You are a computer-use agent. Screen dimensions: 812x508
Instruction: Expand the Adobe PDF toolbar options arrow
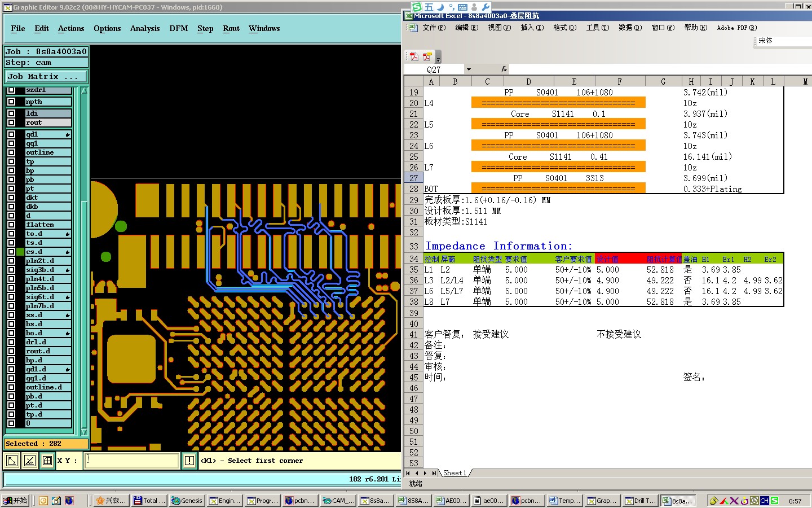[x=438, y=58]
